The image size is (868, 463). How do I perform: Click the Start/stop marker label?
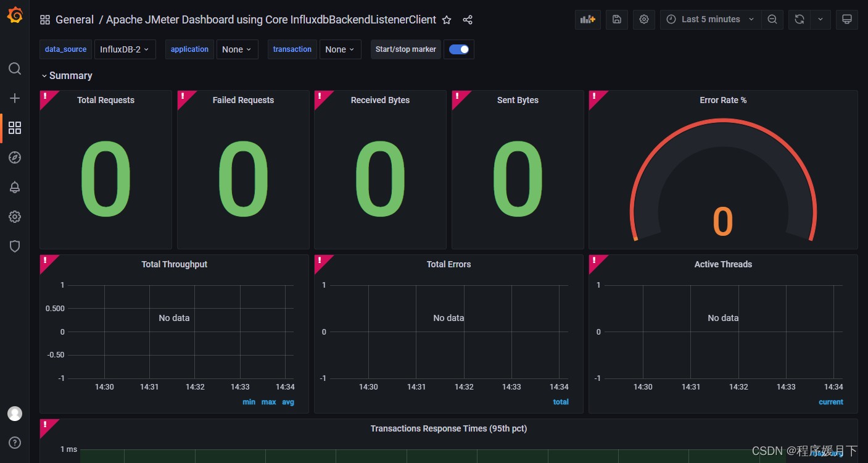[x=406, y=49]
